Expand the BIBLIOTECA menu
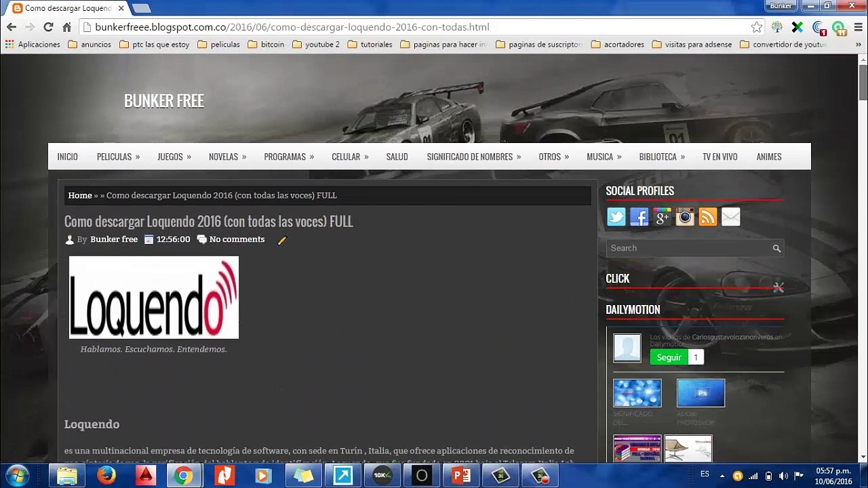The width and height of the screenshot is (868, 488). pyautogui.click(x=662, y=157)
